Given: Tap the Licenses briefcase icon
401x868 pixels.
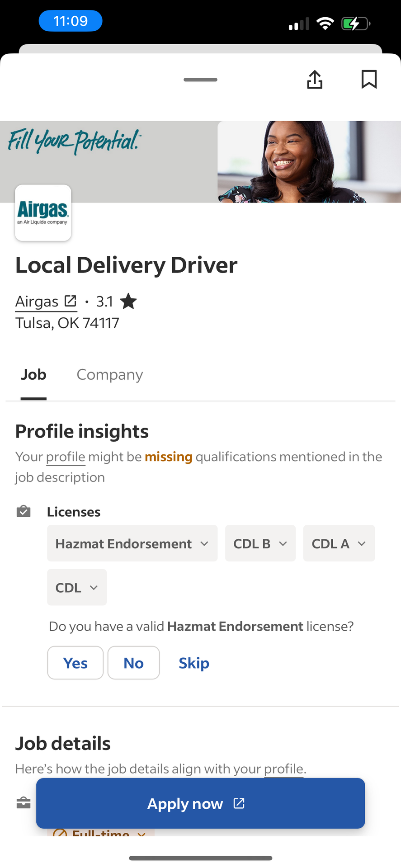Looking at the screenshot, I should [x=24, y=511].
